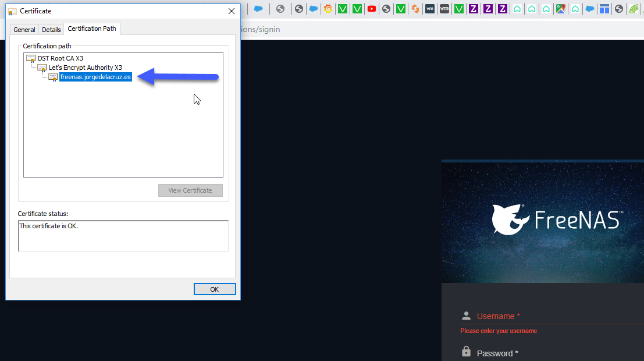Open the orange sync arrows bookmark
644x361 pixels.
[x=415, y=9]
